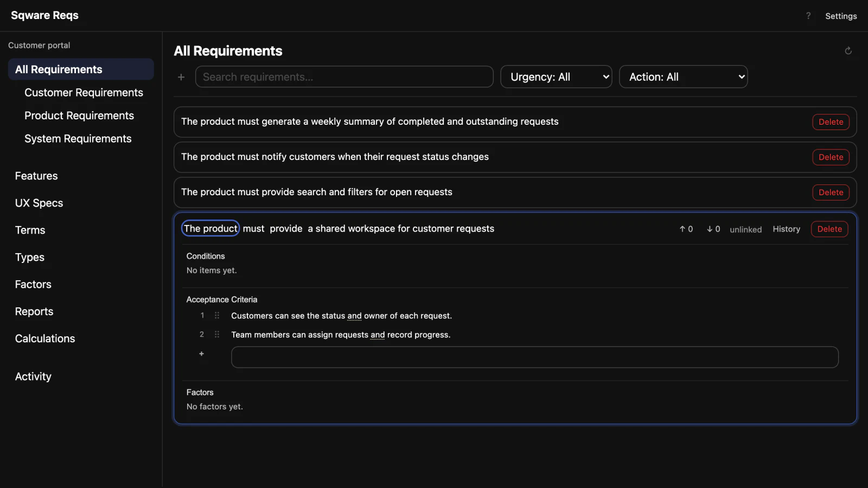
Task: Click the Conditions heading
Action: tap(206, 256)
